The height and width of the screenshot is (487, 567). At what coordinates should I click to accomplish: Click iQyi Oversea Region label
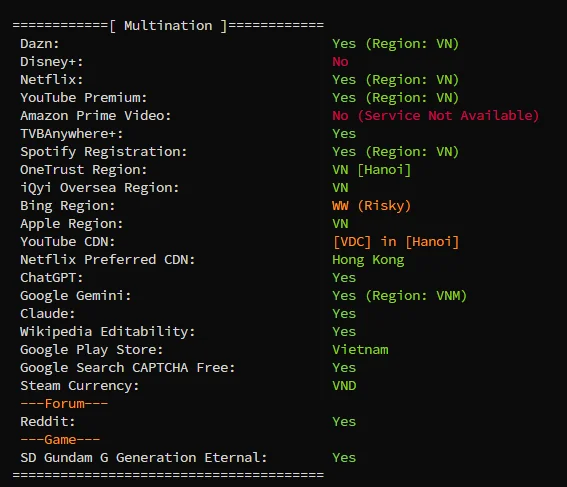[99, 188]
